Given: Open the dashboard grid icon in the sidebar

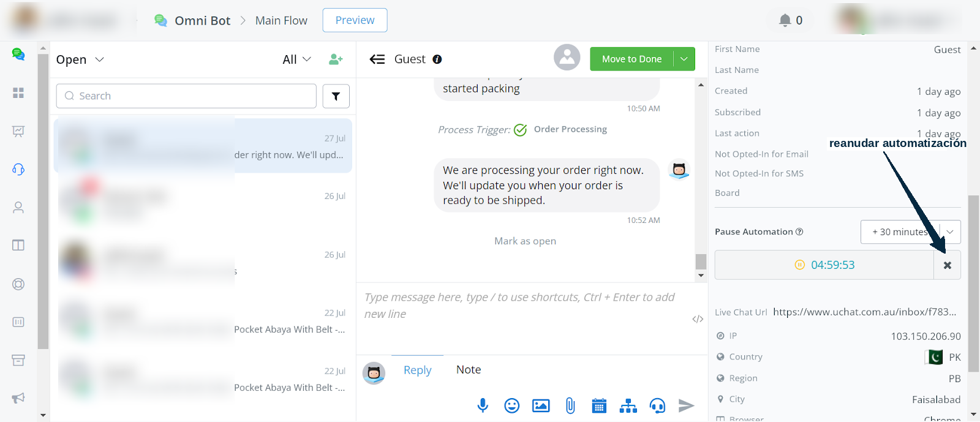Looking at the screenshot, I should 18,92.
